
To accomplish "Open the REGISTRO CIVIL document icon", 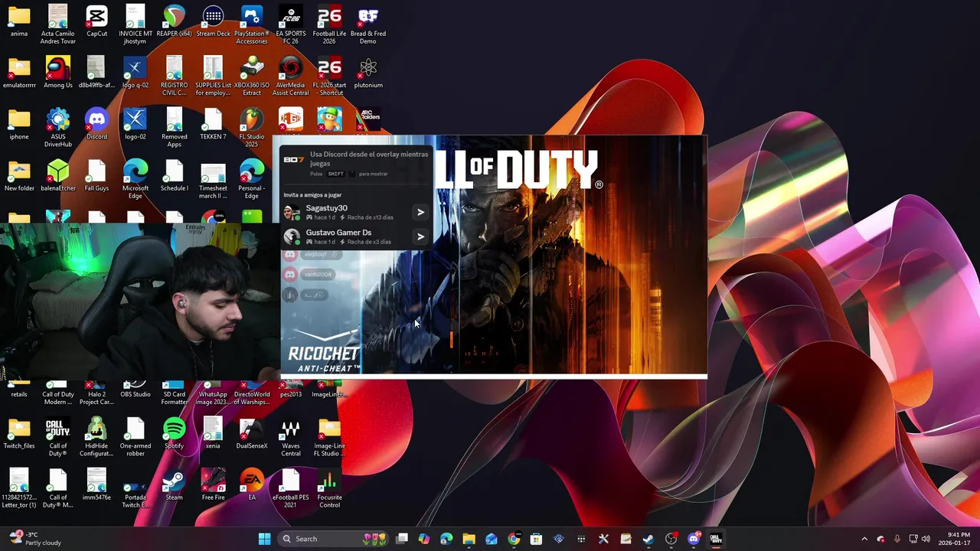I will point(174,77).
